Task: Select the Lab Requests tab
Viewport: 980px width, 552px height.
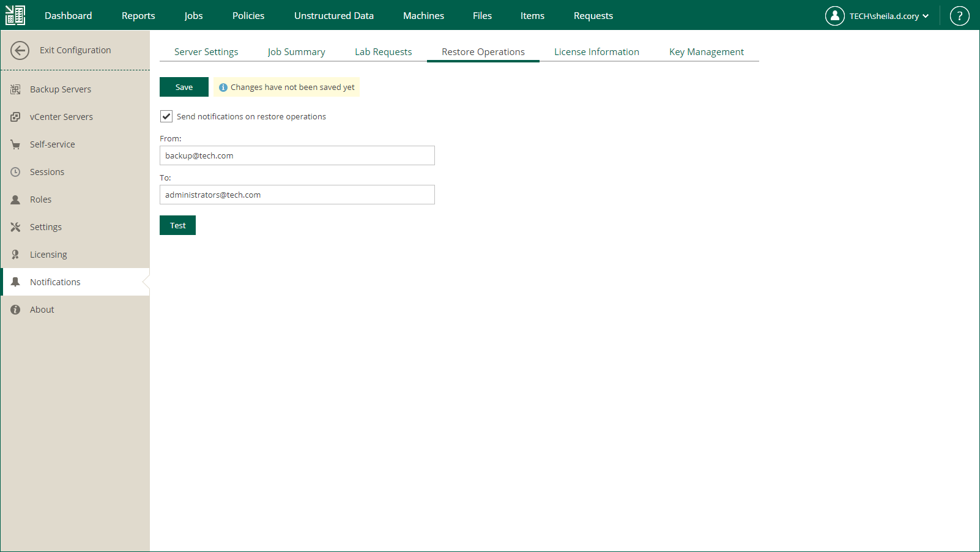Action: click(383, 52)
